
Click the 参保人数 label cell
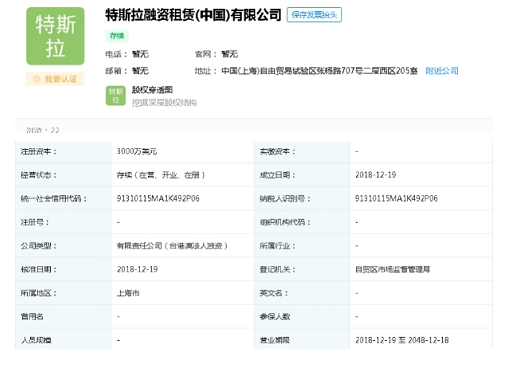[302, 317]
